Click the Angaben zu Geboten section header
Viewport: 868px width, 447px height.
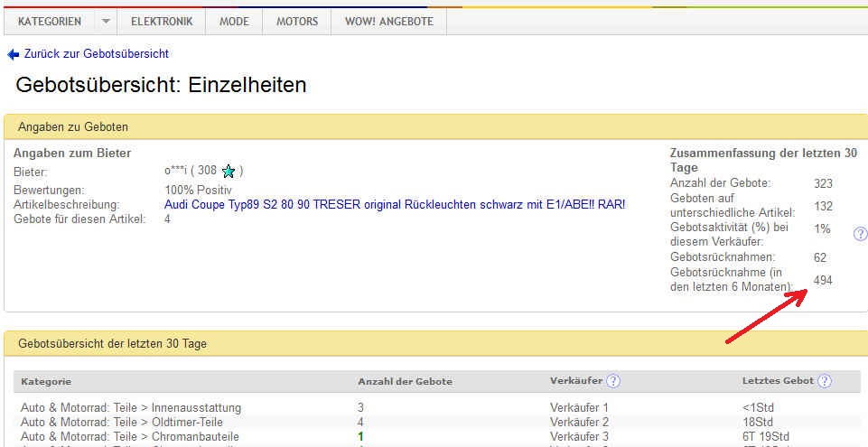(x=73, y=126)
